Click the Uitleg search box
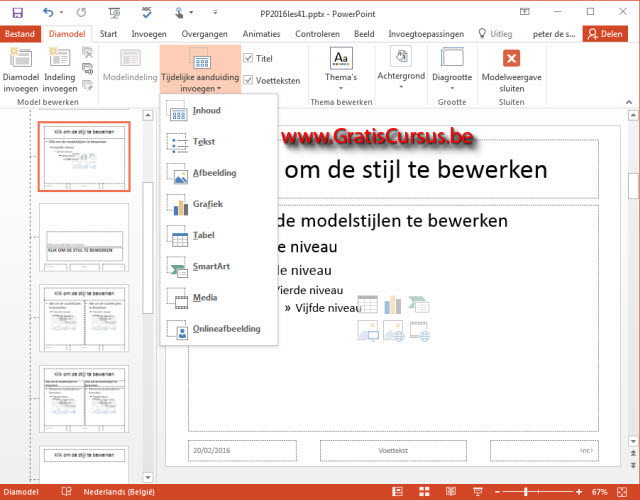This screenshot has width=640, height=500. (x=496, y=34)
